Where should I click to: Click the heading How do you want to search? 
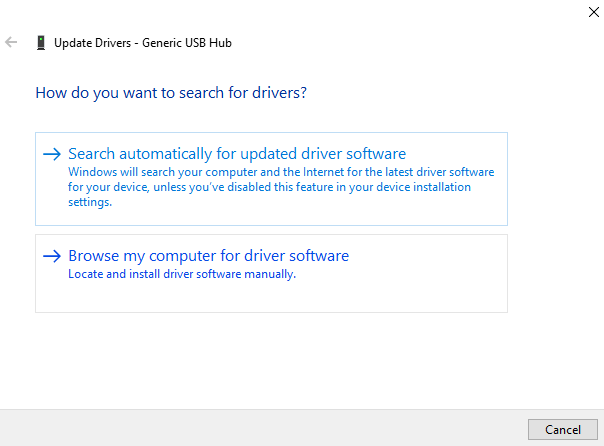tap(171, 93)
